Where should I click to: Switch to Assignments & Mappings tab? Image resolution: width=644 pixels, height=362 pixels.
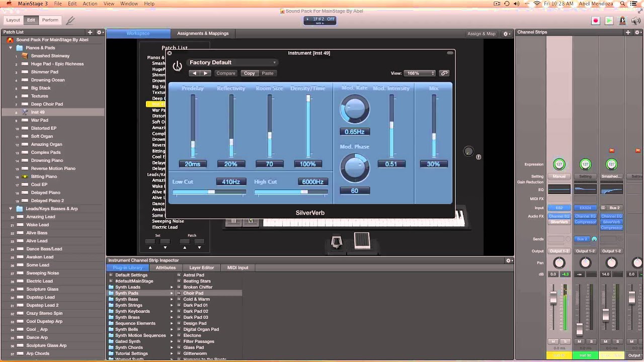(x=203, y=34)
